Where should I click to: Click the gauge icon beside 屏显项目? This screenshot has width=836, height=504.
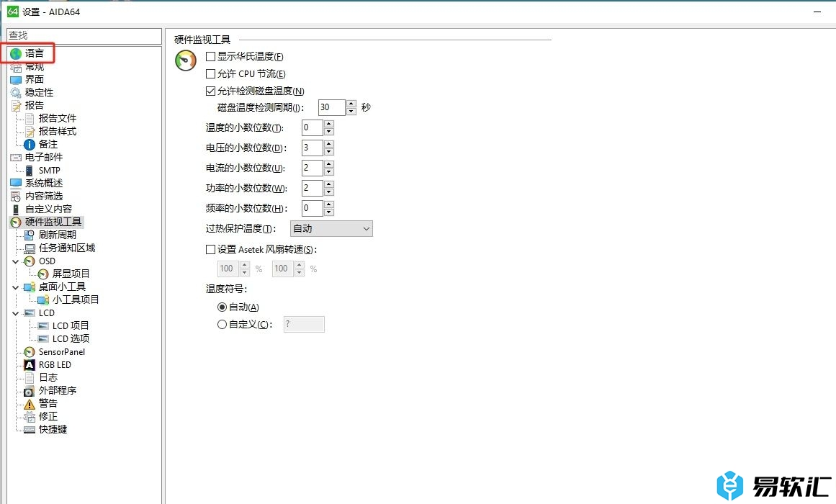click(x=43, y=274)
